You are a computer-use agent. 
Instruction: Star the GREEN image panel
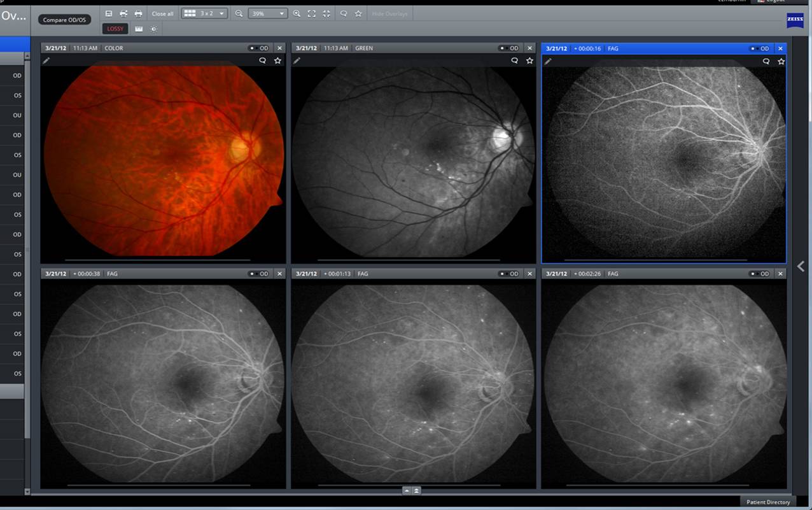[x=529, y=60]
